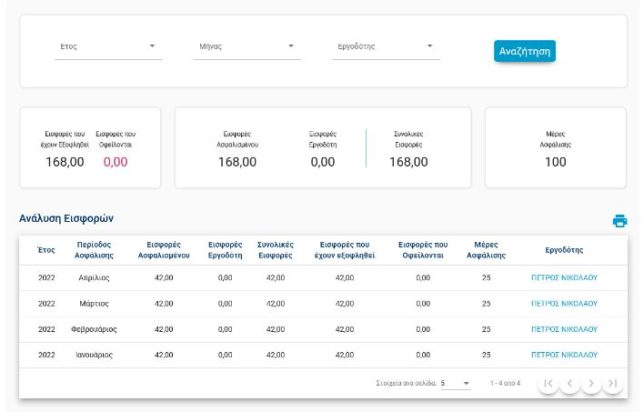644x412 pixels.
Task: Change items per page dropdown
Action: [x=455, y=384]
